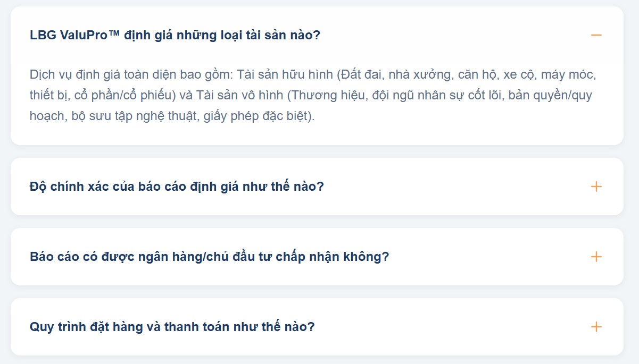The height and width of the screenshot is (364, 639).
Task: Click "nhà xưởng" in the answer text
Action: (420, 74)
